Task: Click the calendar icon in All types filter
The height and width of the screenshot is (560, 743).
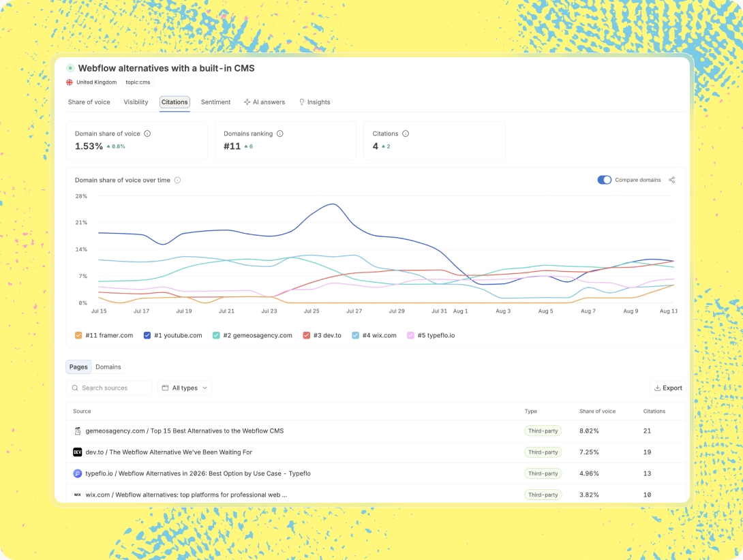Action: click(x=166, y=388)
